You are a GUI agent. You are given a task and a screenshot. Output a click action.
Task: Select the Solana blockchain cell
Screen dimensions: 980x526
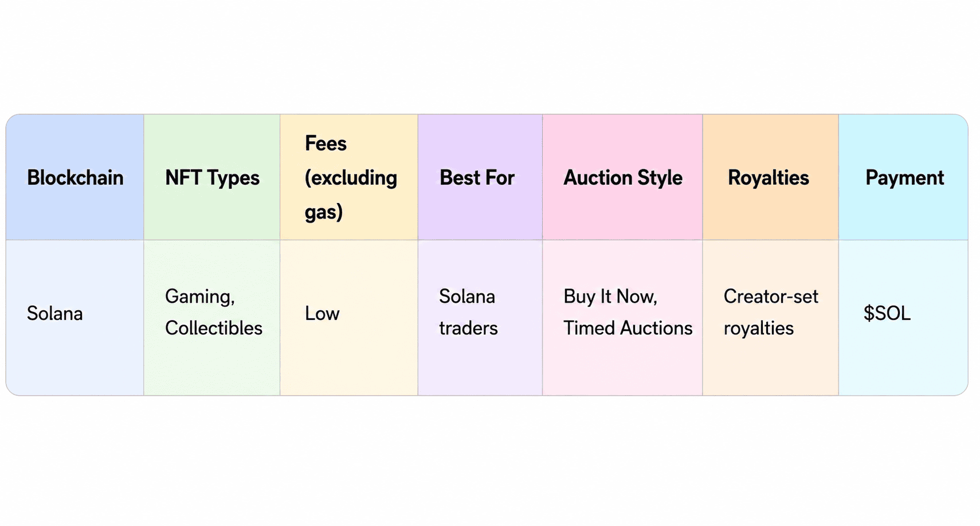pos(75,318)
